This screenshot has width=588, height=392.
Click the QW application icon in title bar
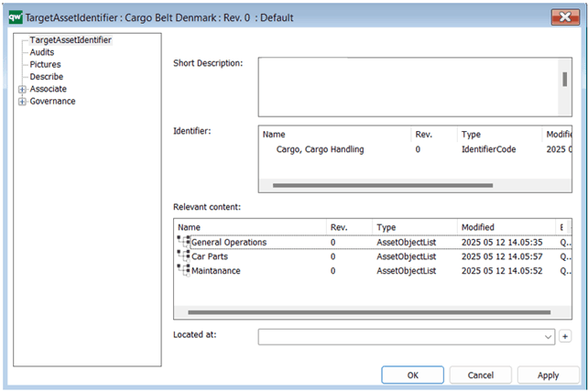tap(14, 16)
